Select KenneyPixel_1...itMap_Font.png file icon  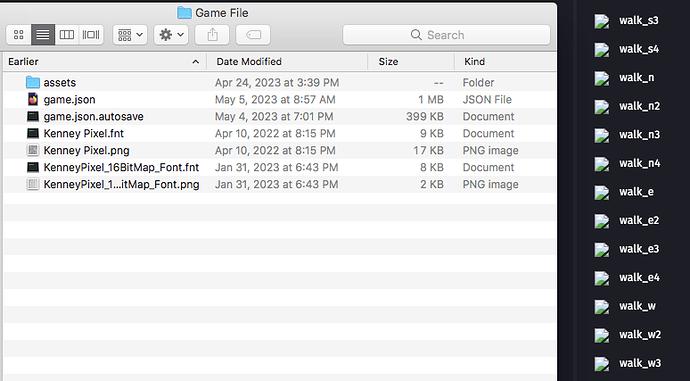tap(33, 184)
